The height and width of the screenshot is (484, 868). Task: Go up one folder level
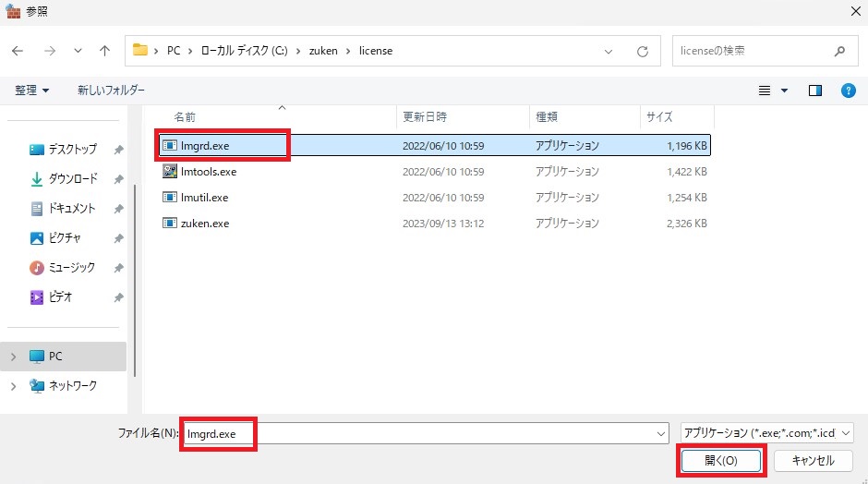click(104, 51)
